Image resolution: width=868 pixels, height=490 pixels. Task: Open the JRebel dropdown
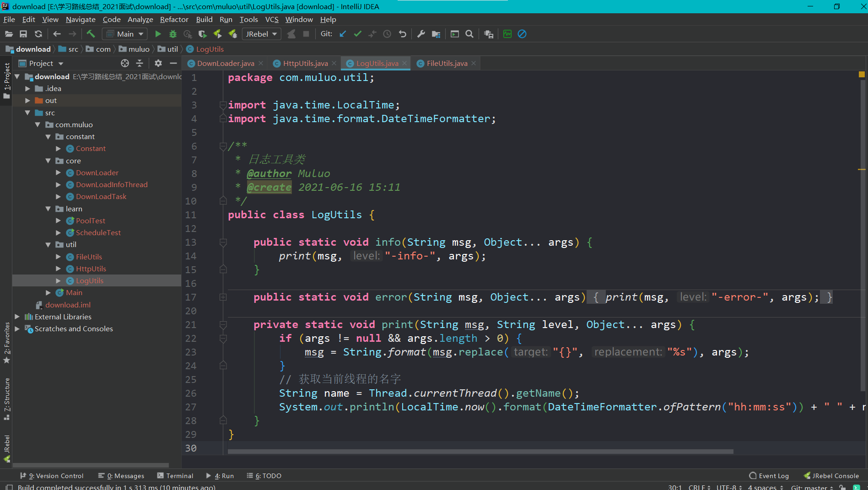(x=262, y=34)
